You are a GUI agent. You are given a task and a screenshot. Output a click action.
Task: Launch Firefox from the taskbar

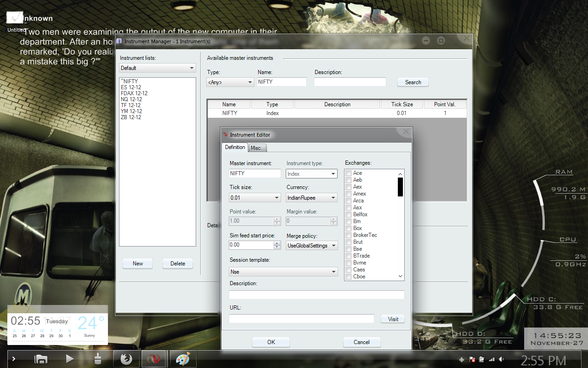point(125,359)
